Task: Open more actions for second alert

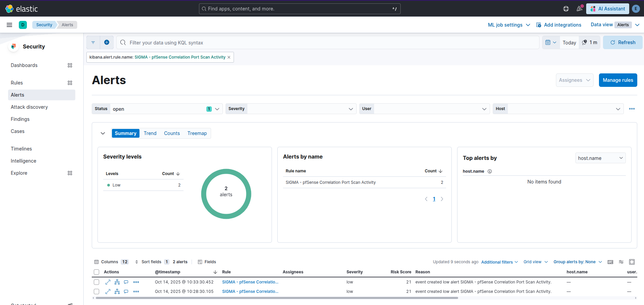Action: point(136,292)
